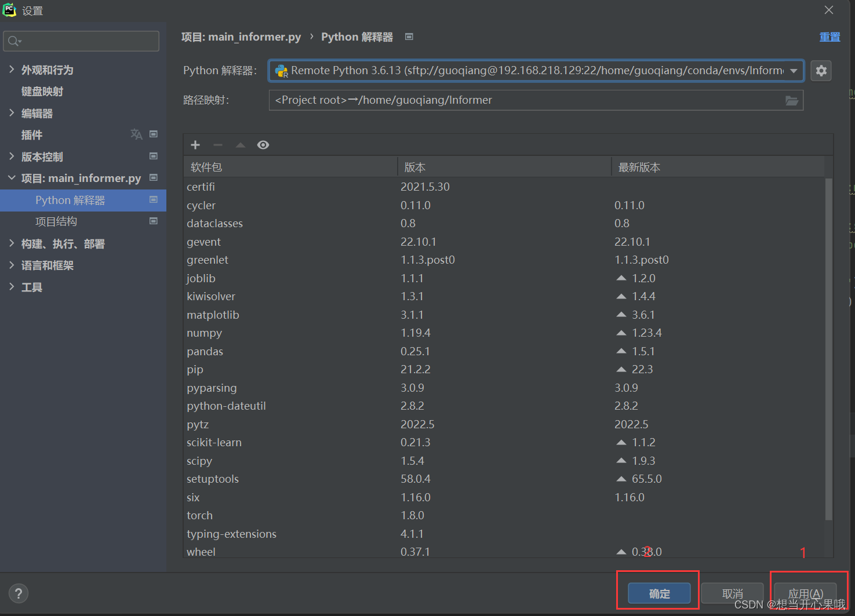Close the settings dialog window

pyautogui.click(x=829, y=10)
